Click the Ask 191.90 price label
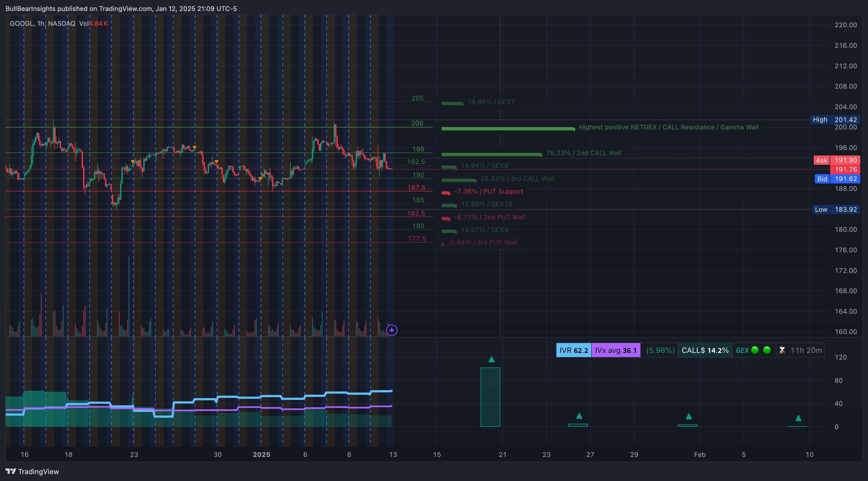Screen dimensions: 868x481 837,160
